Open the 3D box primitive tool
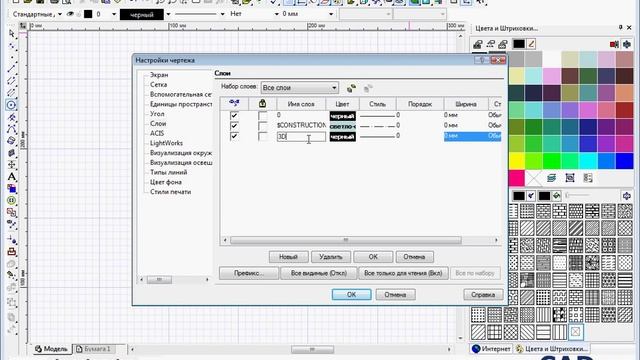The width and height of the screenshot is (640, 360). click(11, 153)
